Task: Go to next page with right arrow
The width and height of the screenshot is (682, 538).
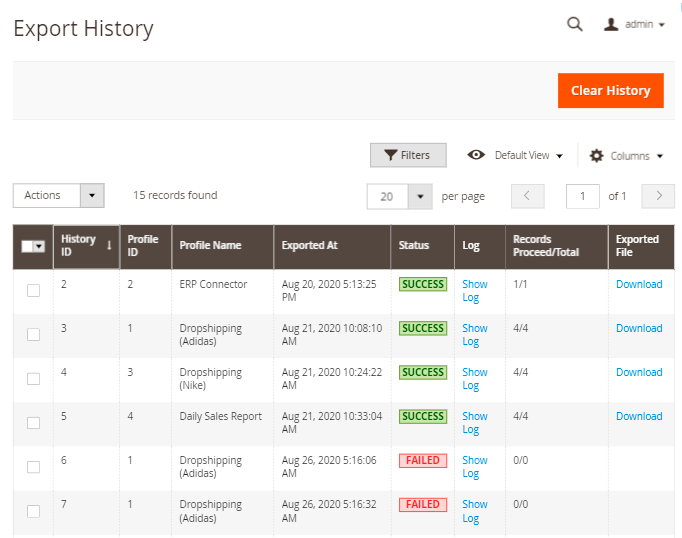Action: pyautogui.click(x=658, y=196)
